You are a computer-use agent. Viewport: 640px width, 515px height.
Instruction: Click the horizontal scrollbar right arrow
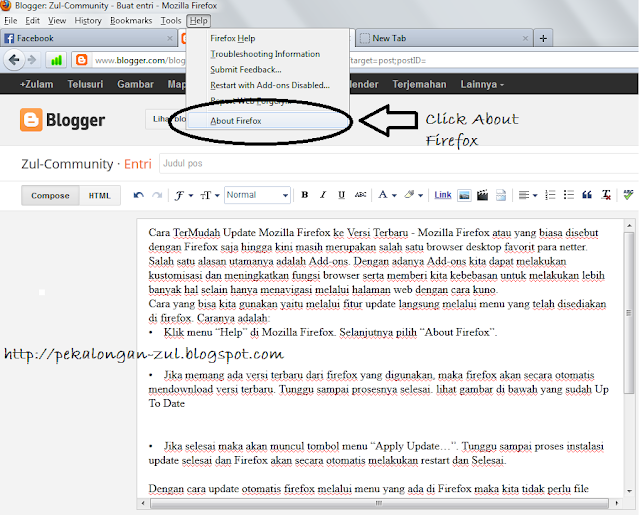[x=617, y=503]
